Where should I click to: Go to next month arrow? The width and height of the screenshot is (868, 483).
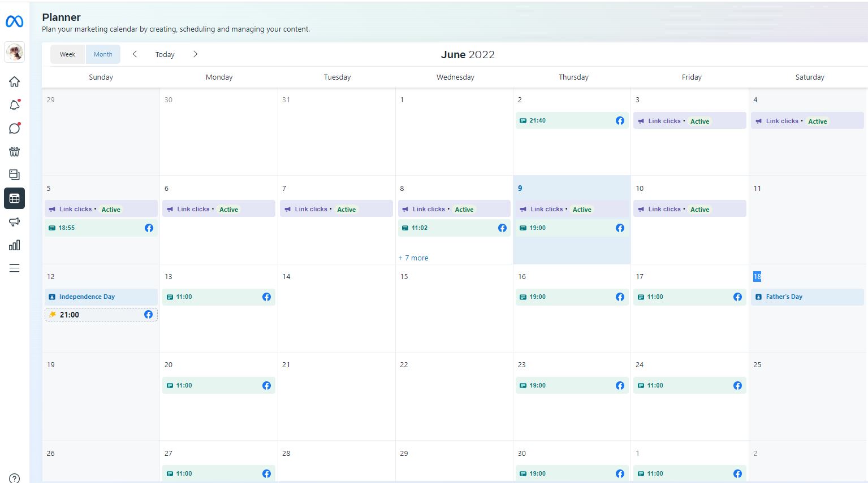point(195,54)
